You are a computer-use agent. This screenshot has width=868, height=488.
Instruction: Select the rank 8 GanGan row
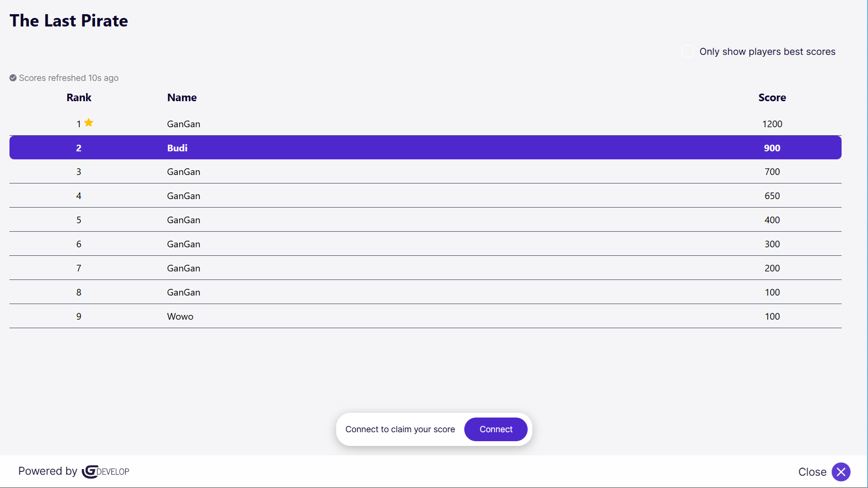[425, 292]
